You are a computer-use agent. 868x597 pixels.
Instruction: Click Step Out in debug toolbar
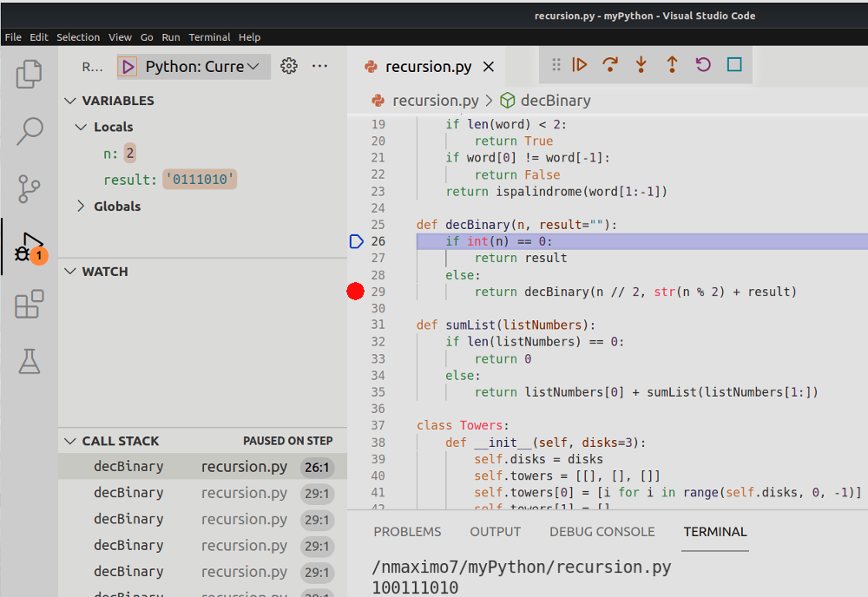click(x=672, y=65)
